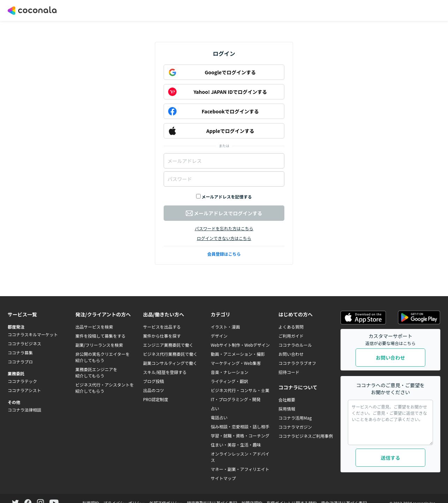The image size is (448, 503).
Task: Open ブログ投稿 link
Action: 154,382
